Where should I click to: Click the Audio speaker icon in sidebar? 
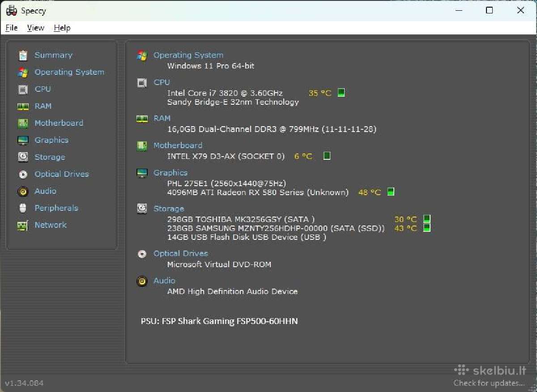click(x=23, y=192)
